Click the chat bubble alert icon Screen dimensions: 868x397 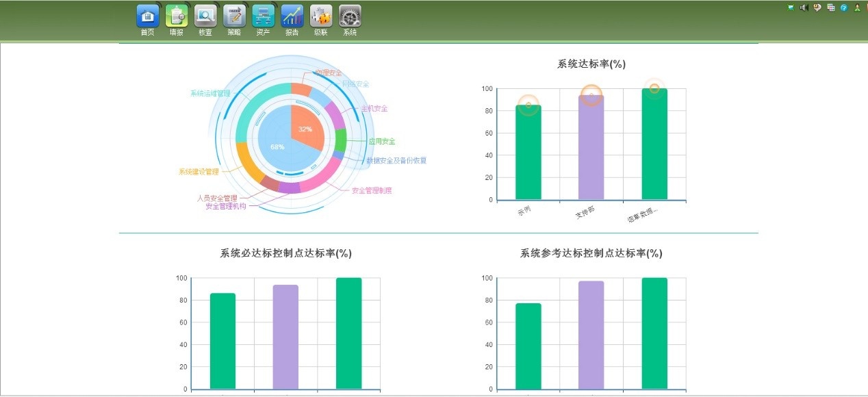click(817, 8)
